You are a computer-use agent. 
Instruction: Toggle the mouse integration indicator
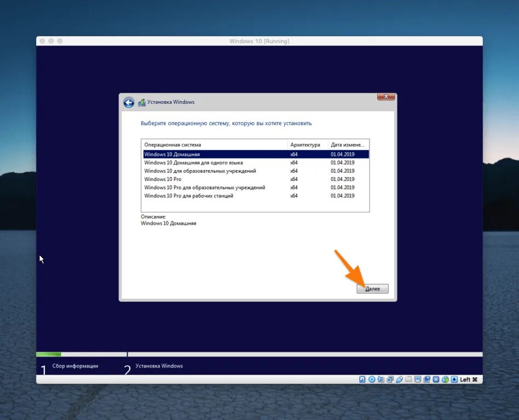coord(445,380)
